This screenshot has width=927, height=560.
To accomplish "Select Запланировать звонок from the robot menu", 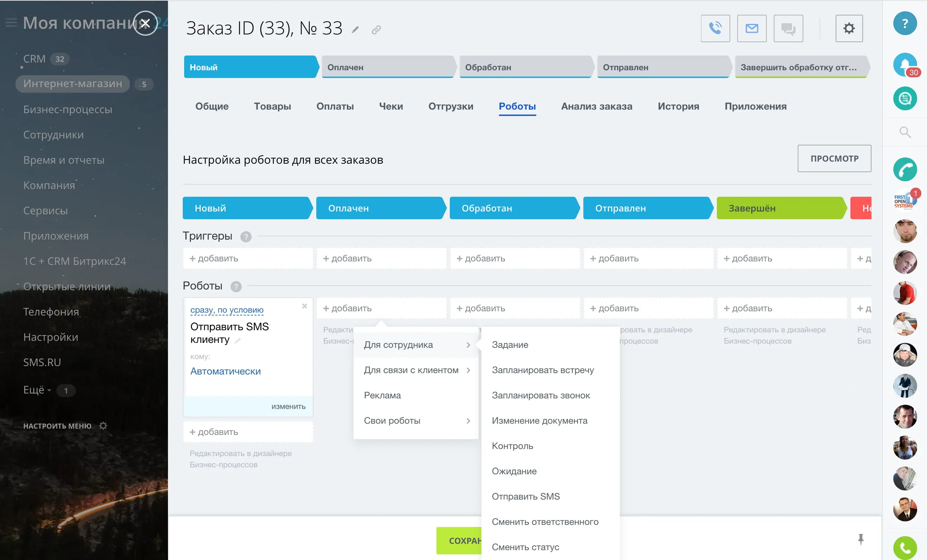I will point(540,395).
